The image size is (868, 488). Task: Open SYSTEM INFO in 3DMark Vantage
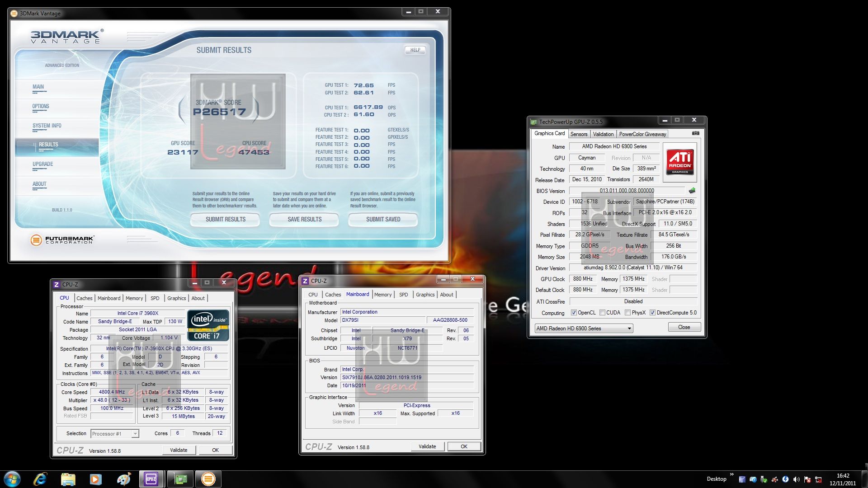click(47, 126)
